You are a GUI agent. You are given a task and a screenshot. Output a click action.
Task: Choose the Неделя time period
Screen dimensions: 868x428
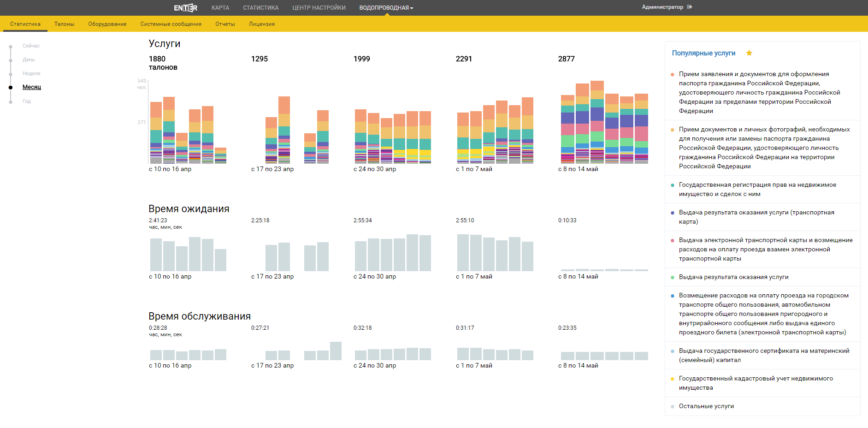point(31,74)
